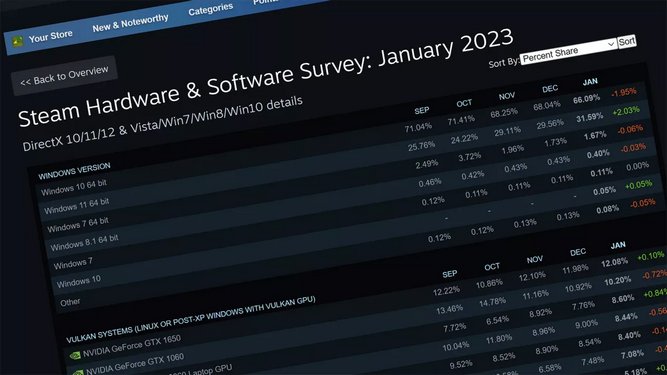Click the 25.76% value for Windows 11 64 bit

pos(422,146)
